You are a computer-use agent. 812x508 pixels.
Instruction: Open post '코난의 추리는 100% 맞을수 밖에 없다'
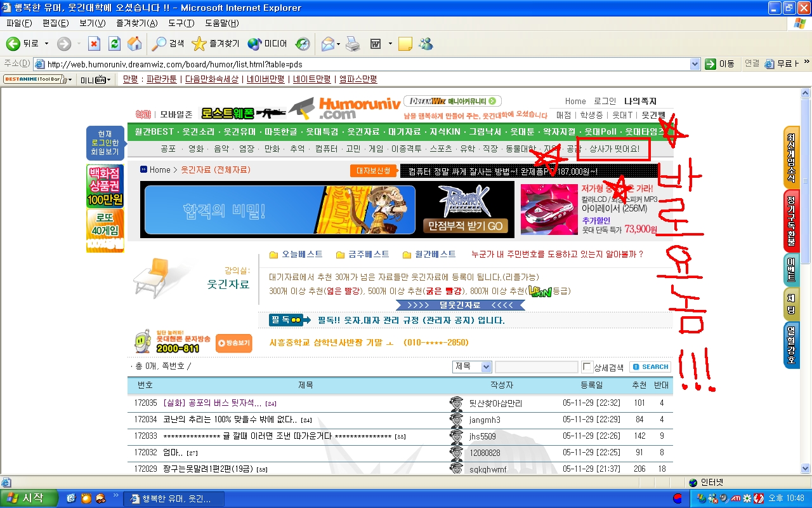tap(230, 420)
